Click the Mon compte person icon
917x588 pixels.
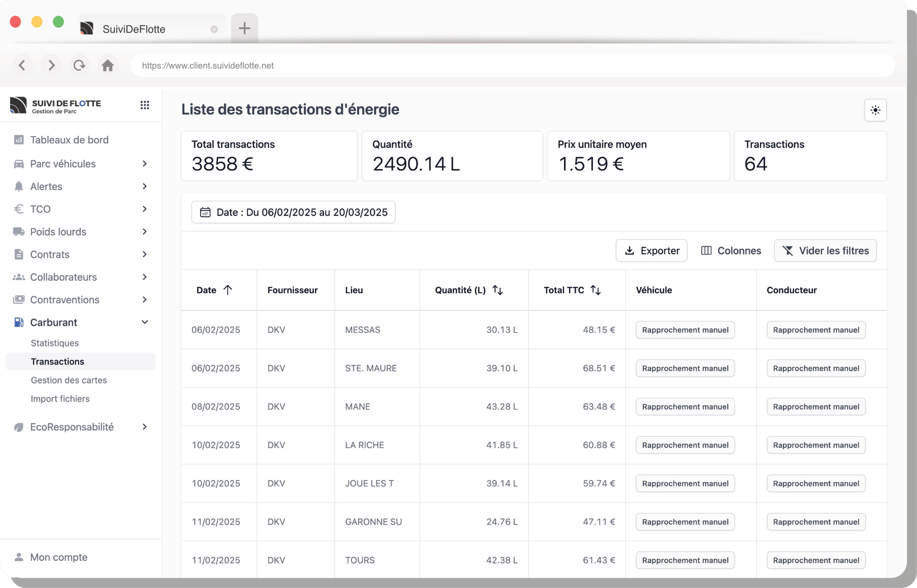[19, 557]
